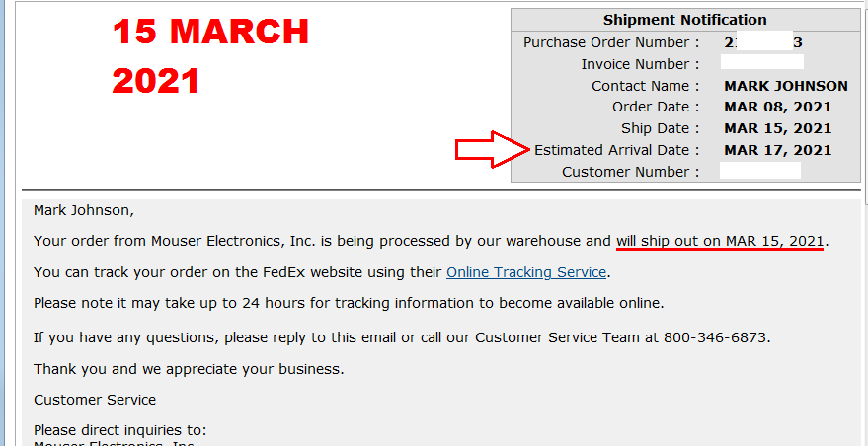Click the redacted Customer Number field
The width and height of the screenshot is (868, 446).
pyautogui.click(x=760, y=171)
